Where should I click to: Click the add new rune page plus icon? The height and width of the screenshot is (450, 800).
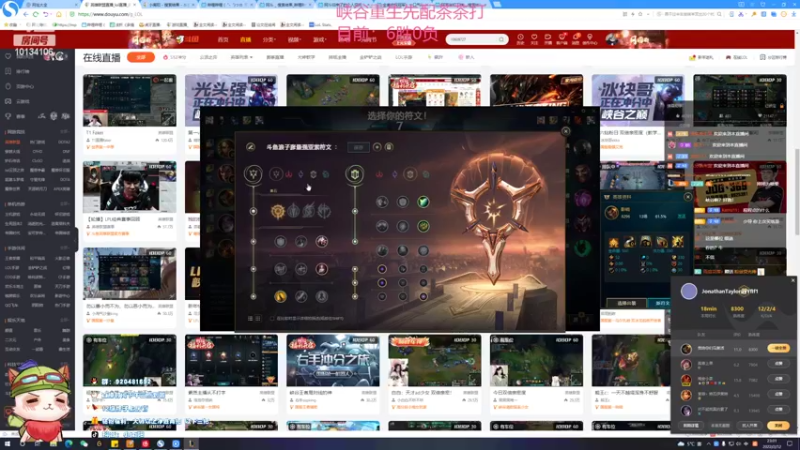[x=377, y=147]
